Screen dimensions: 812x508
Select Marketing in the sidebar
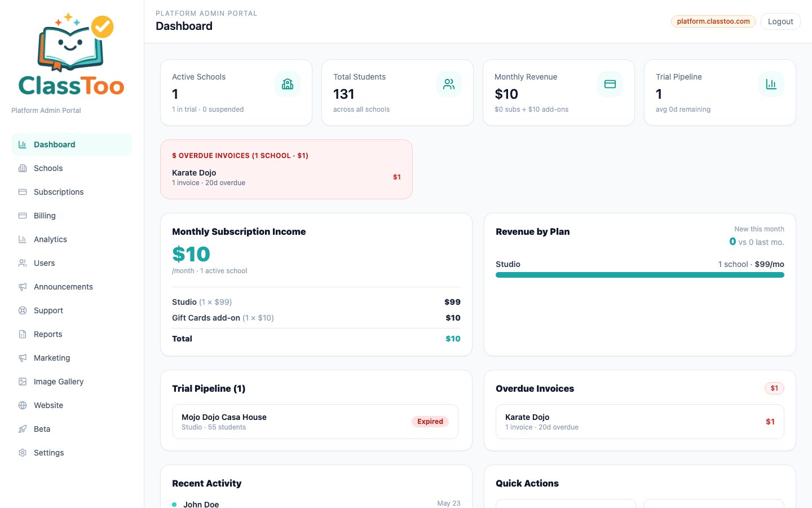[72, 358]
